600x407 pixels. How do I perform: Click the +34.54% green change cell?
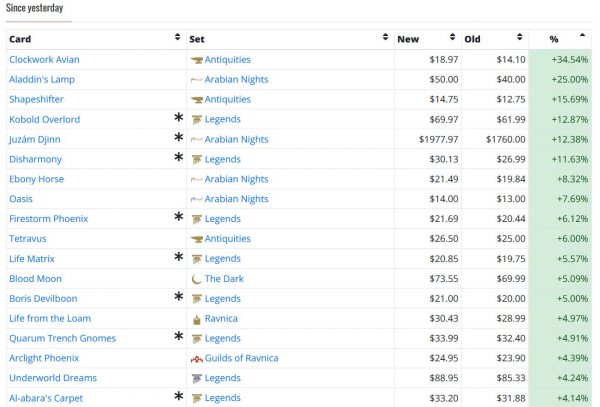[563, 60]
